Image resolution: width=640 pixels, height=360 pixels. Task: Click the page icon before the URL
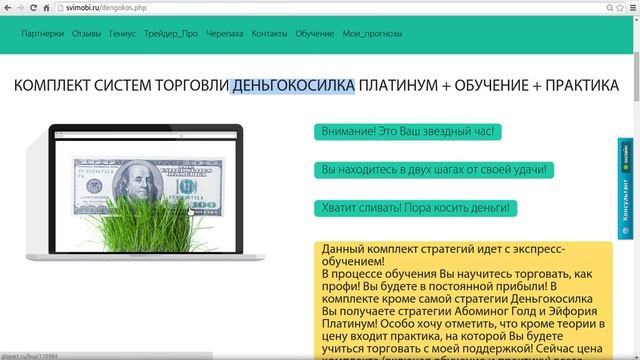pos(60,8)
